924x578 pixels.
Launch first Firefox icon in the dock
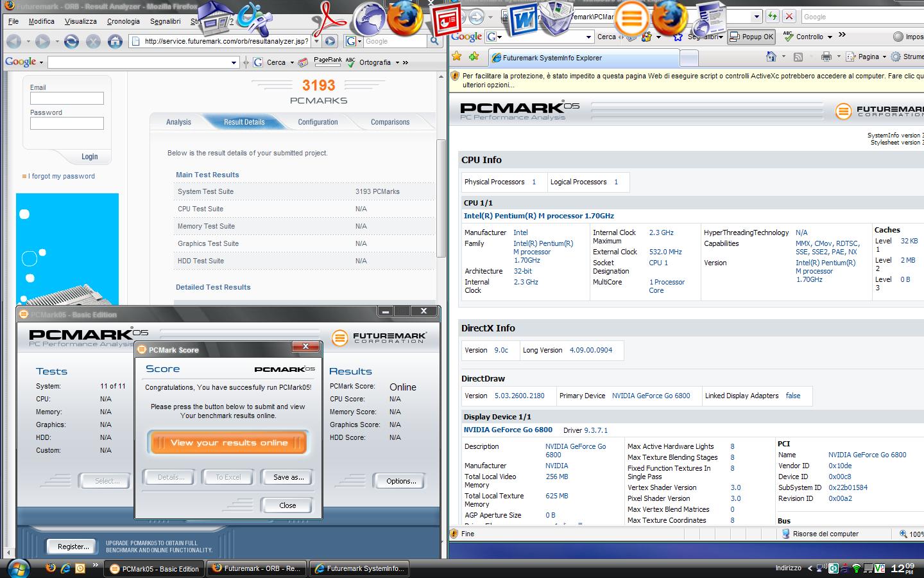(404, 17)
